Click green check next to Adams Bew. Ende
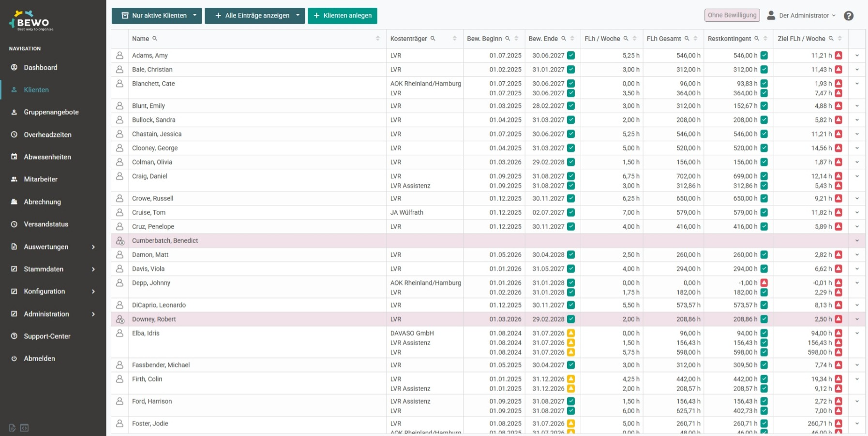 (571, 56)
